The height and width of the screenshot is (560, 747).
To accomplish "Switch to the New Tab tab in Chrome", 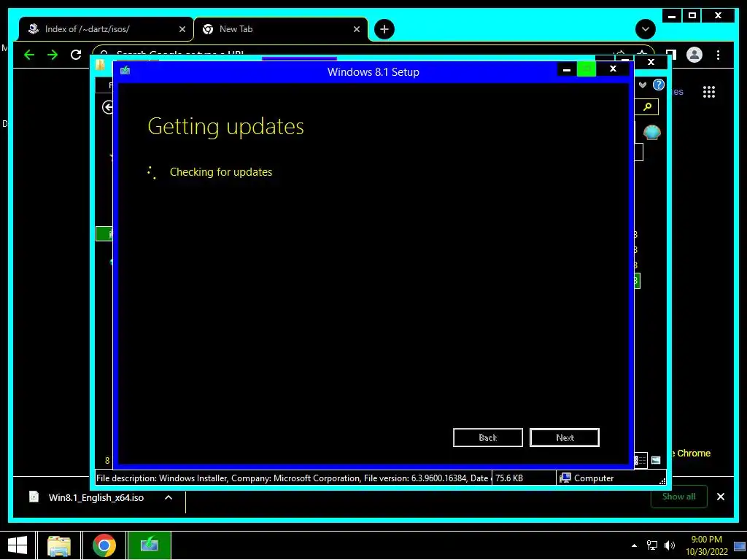I will (x=281, y=29).
